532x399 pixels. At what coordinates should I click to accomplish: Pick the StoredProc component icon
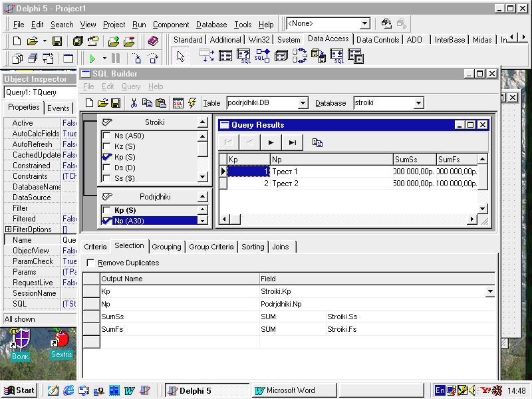(263, 56)
